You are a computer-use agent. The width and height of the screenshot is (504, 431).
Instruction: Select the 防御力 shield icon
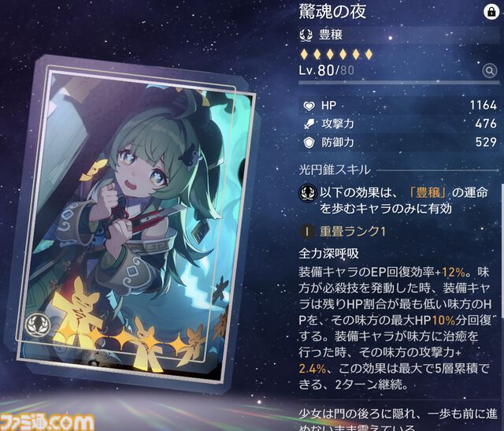click(x=309, y=143)
